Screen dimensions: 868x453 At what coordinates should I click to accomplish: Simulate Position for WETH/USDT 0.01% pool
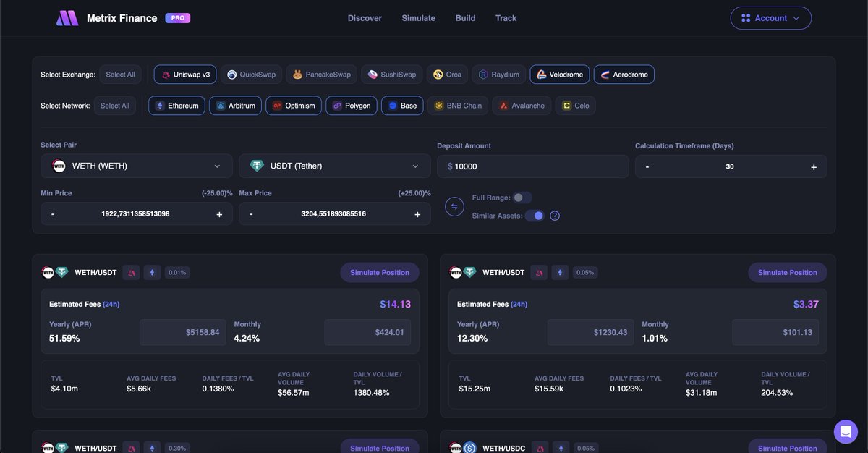tap(380, 273)
